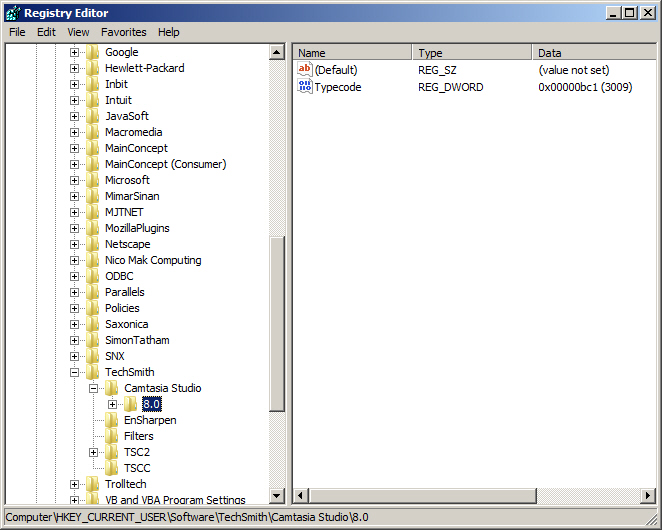Sort by the Name column header

coord(352,53)
